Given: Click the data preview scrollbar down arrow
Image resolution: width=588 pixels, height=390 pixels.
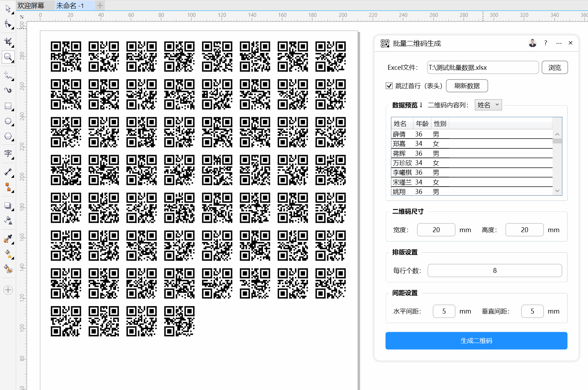Looking at the screenshot, I should pyautogui.click(x=557, y=191).
